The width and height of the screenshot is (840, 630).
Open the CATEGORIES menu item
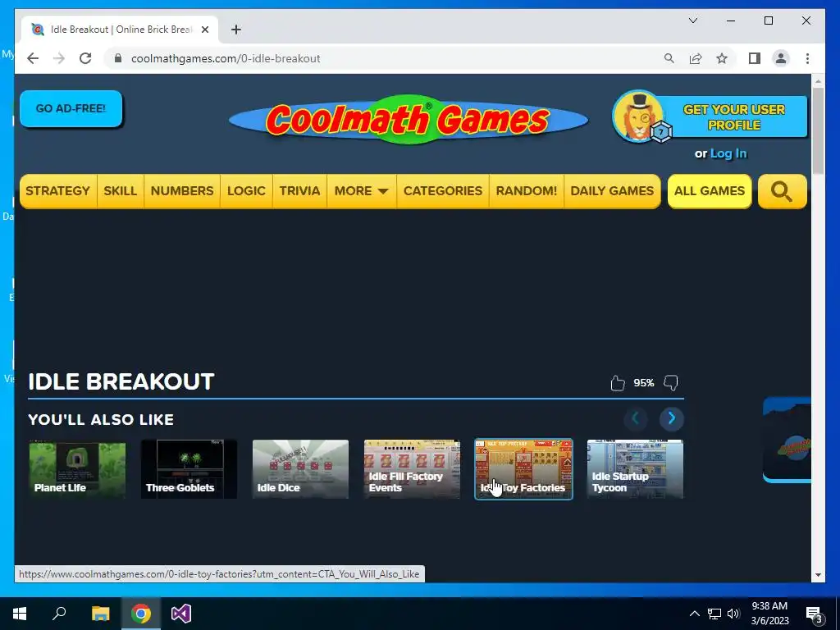tap(443, 191)
